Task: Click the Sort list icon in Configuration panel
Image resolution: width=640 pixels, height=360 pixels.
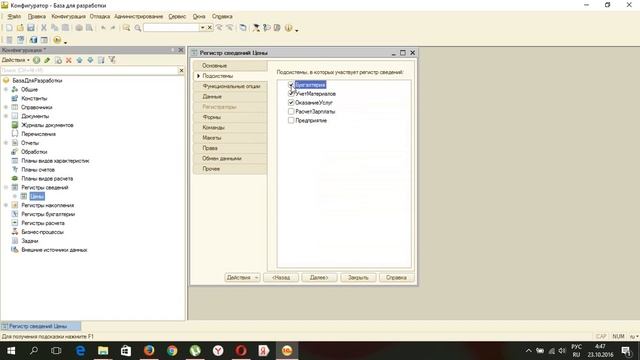Action: pos(101,60)
